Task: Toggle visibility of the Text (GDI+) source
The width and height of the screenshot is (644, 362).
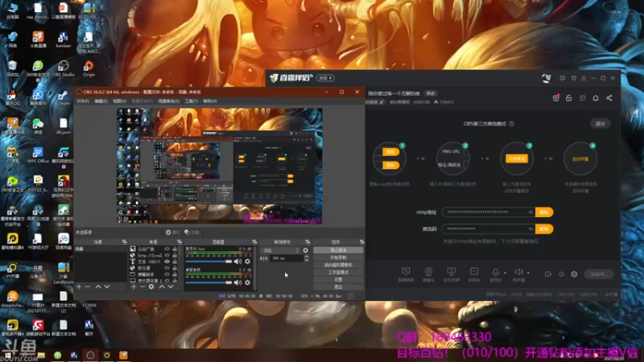Action: (167, 261)
